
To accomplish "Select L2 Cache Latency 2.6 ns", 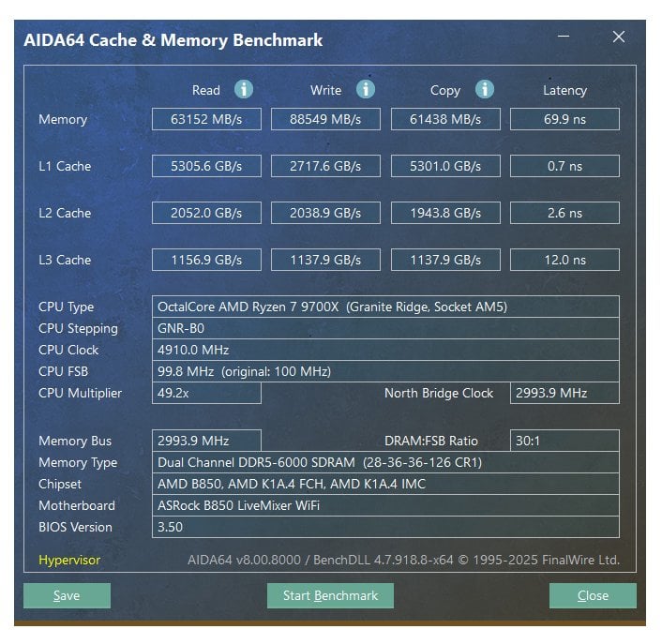I will point(564,213).
